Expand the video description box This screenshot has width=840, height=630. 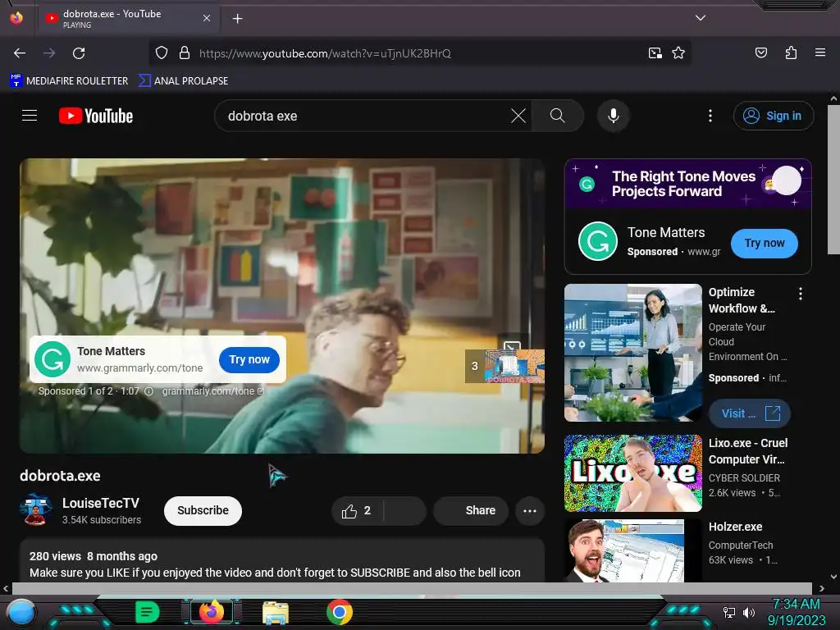point(282,561)
